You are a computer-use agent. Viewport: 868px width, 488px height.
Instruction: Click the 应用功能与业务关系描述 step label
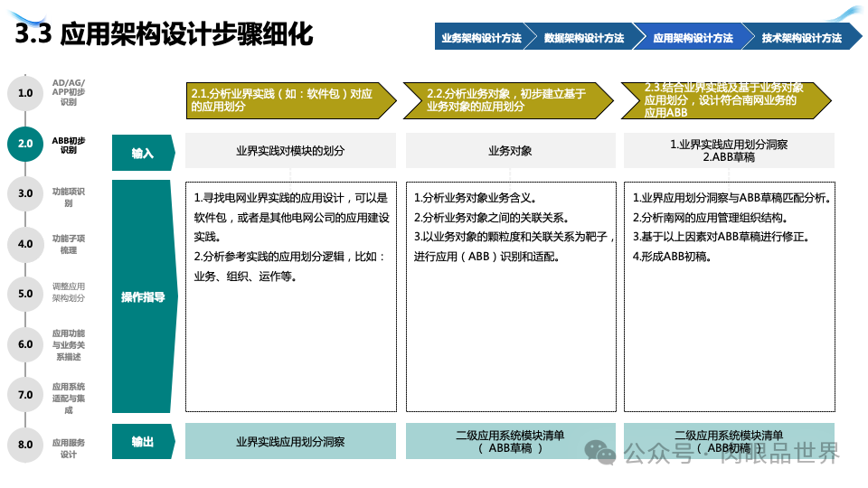tap(69, 344)
